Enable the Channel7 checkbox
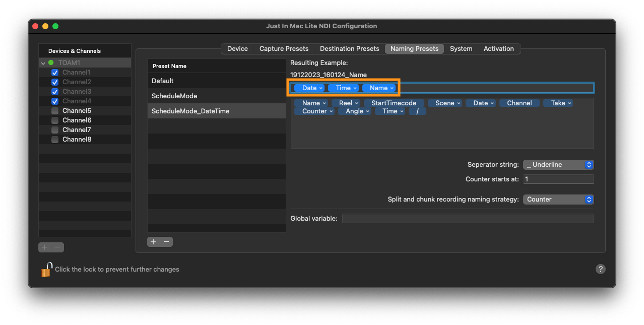644x325 pixels. [x=55, y=130]
